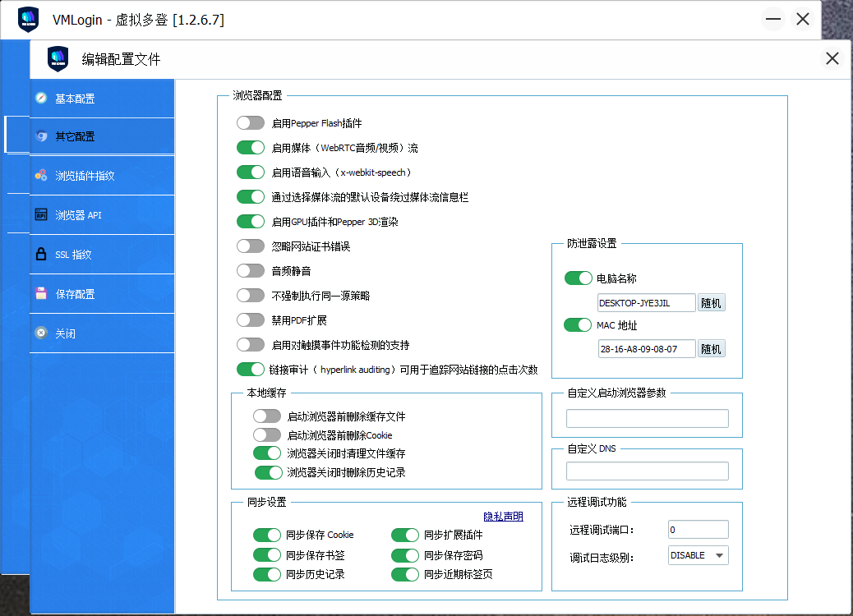
Task: Click the compass icon beside 基本配置
Action: point(41,98)
